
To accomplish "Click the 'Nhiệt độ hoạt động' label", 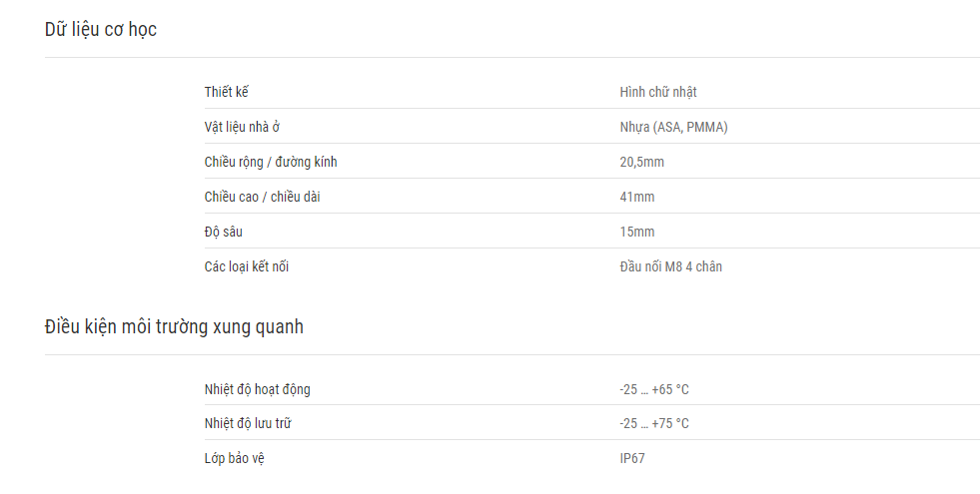I will point(264,389).
